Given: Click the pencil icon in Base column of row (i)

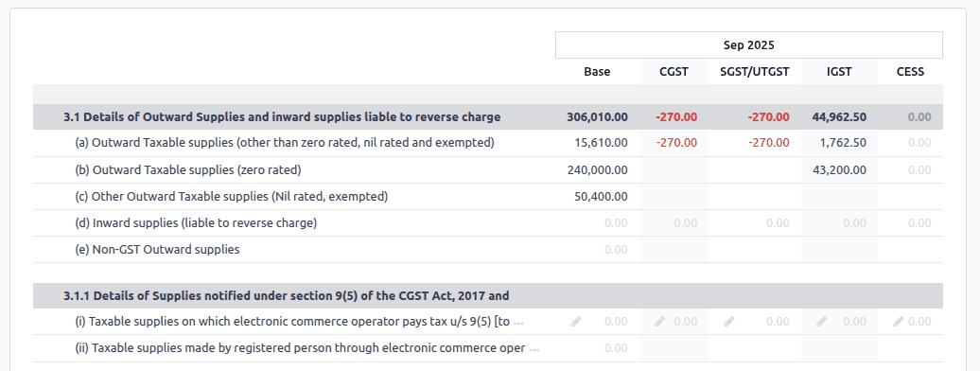Looking at the screenshot, I should (x=576, y=322).
